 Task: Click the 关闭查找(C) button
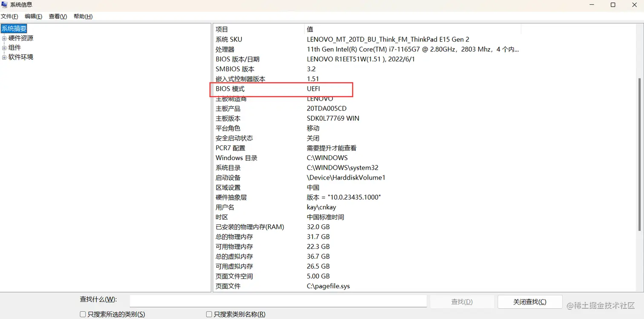coord(530,302)
